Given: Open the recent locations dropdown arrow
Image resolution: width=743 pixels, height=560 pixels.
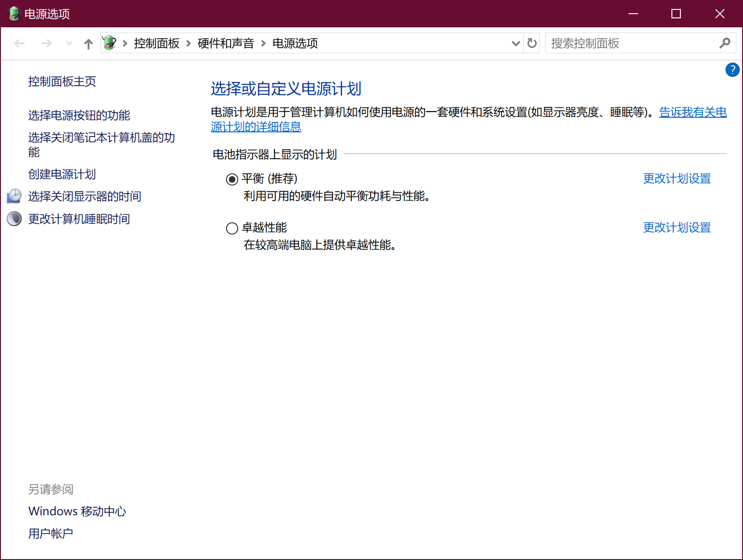Looking at the screenshot, I should pyautogui.click(x=69, y=43).
